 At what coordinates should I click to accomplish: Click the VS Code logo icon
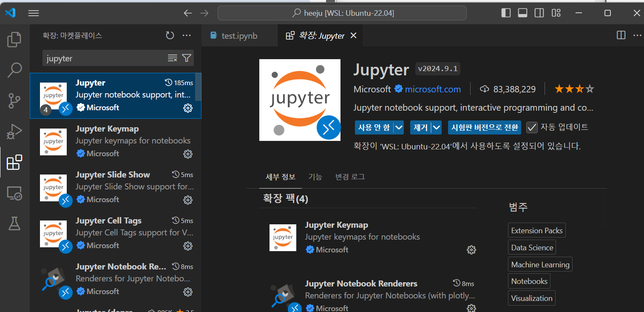pos(10,13)
